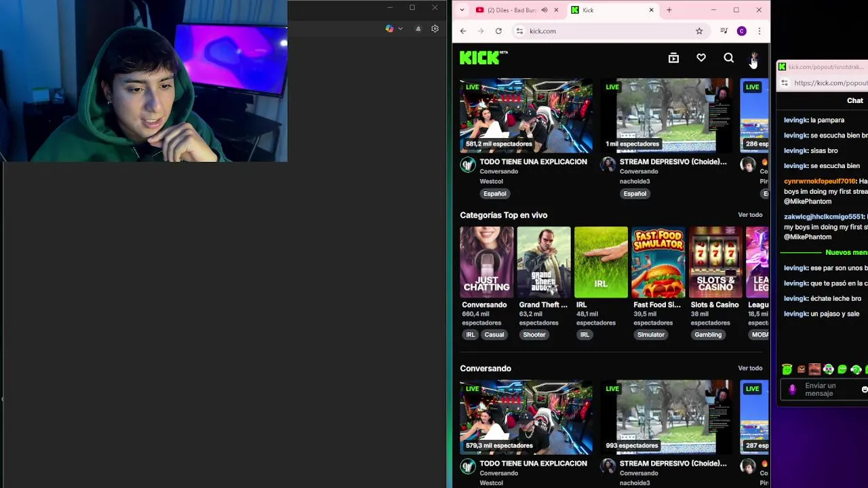The width and height of the screenshot is (868, 488).
Task: Click Ver todo for Conversando section
Action: [750, 368]
